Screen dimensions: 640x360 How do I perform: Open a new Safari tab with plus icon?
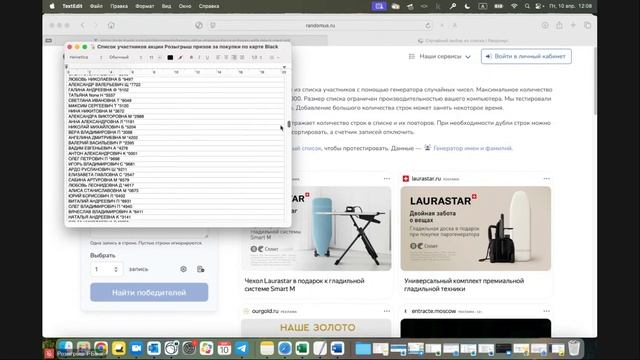click(573, 25)
